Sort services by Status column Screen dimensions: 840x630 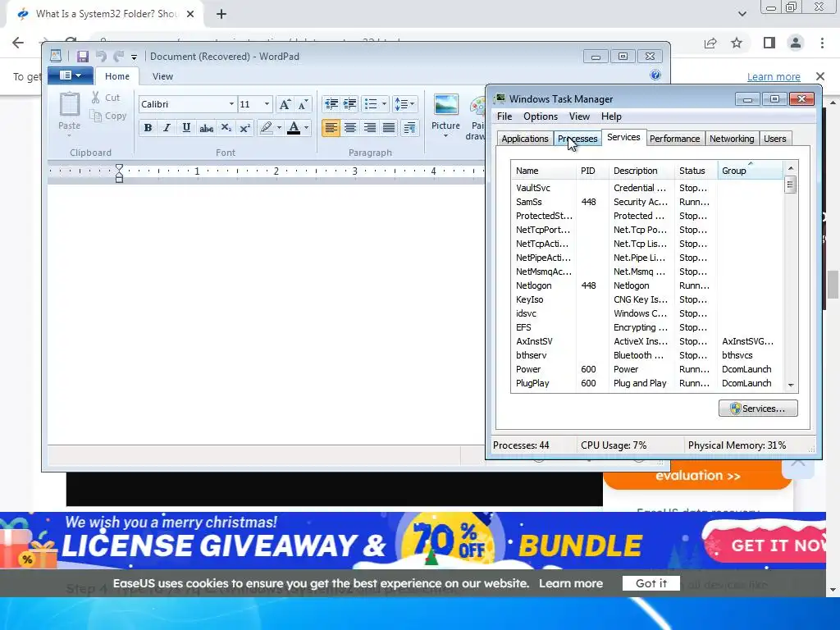(x=695, y=171)
